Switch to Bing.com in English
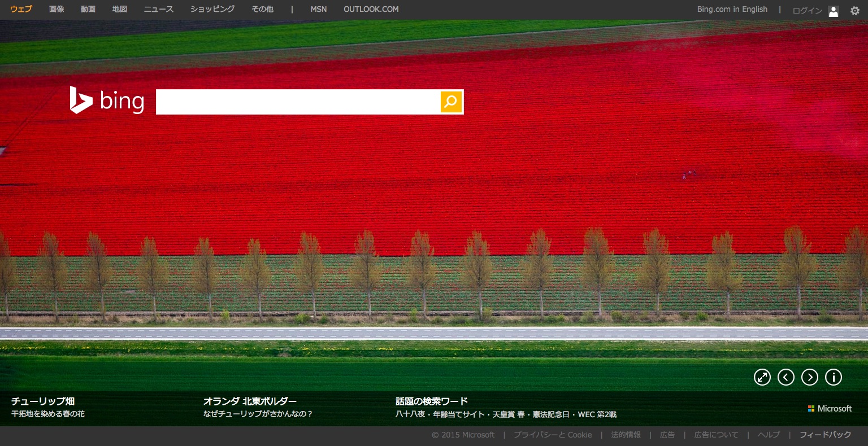 [732, 10]
